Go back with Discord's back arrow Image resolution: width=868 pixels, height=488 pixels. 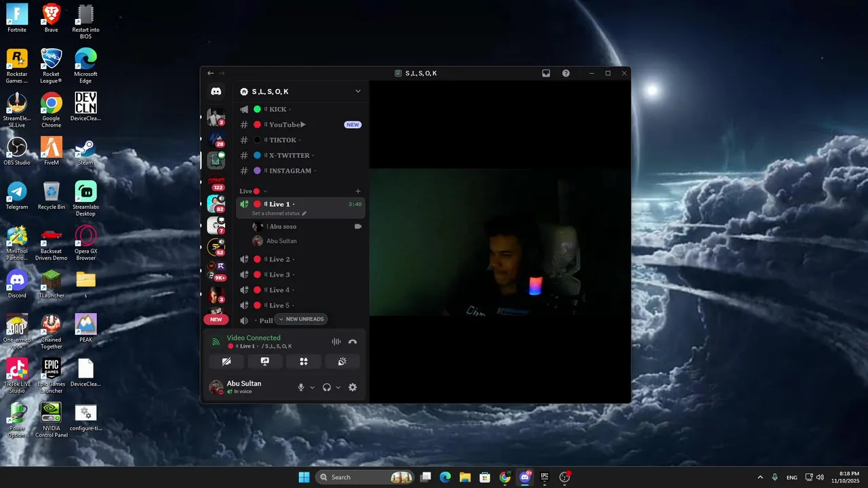click(x=210, y=73)
